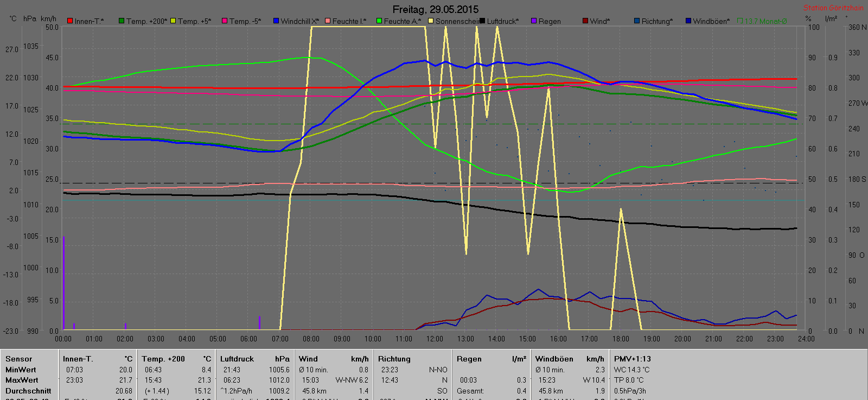The image size is (868, 400).
Task: Click the 06:00 label on the time axis
Action: pos(249,339)
